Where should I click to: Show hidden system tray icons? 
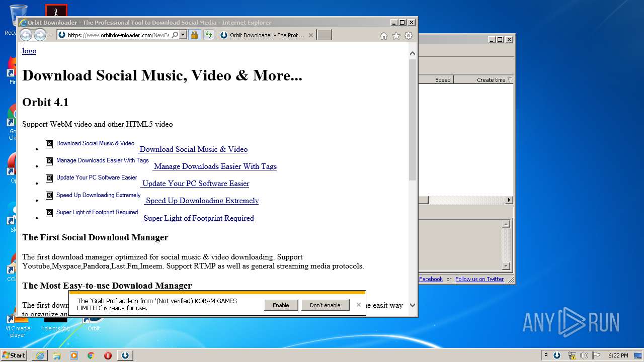point(546,355)
